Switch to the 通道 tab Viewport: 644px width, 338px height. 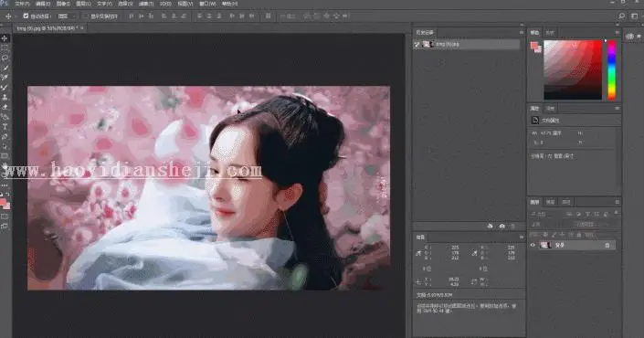(550, 202)
